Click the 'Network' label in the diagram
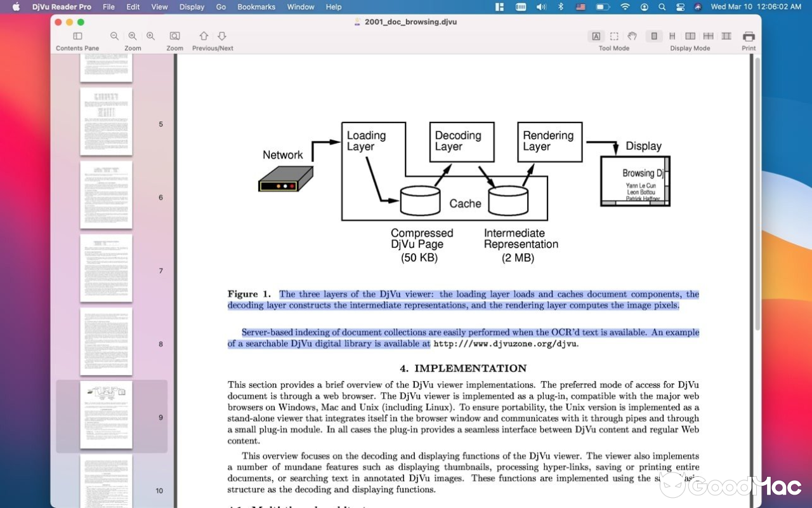This screenshot has height=508, width=812. tap(283, 155)
